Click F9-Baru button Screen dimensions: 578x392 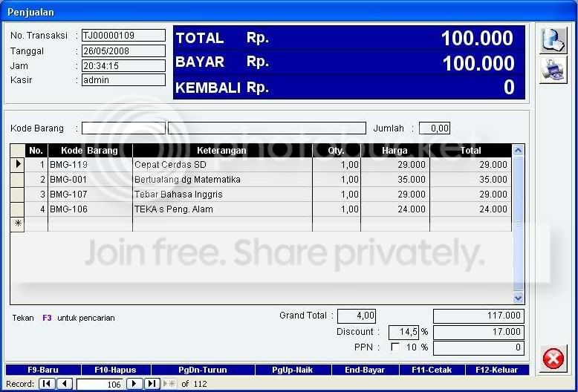point(43,370)
